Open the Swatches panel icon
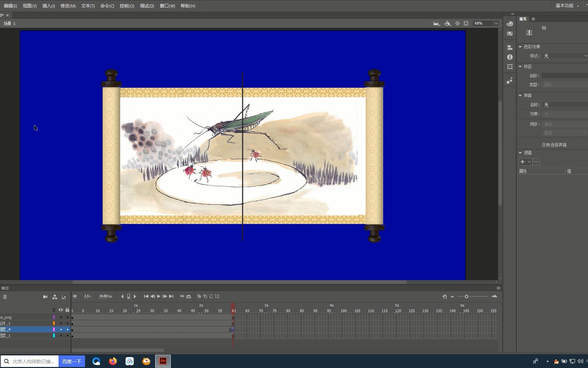 pyautogui.click(x=510, y=34)
